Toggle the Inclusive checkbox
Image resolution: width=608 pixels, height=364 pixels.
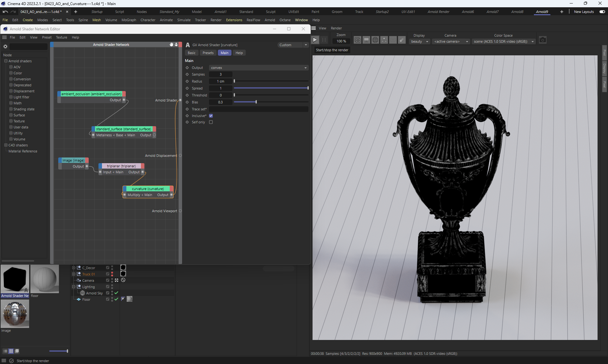click(211, 116)
